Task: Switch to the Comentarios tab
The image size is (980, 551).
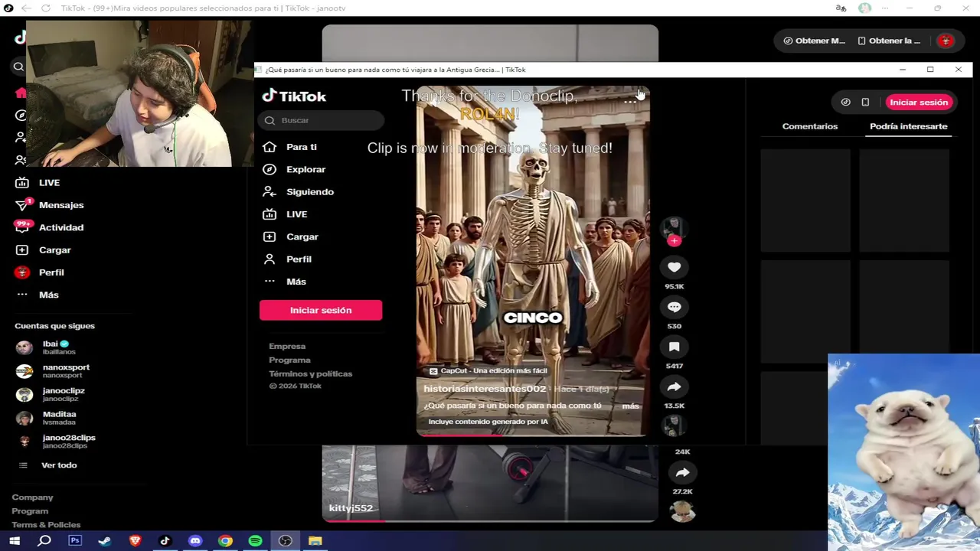Action: tap(809, 126)
